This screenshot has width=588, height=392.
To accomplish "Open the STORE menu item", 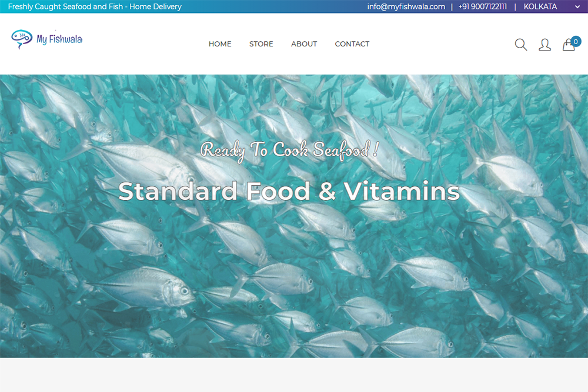I will (x=261, y=44).
